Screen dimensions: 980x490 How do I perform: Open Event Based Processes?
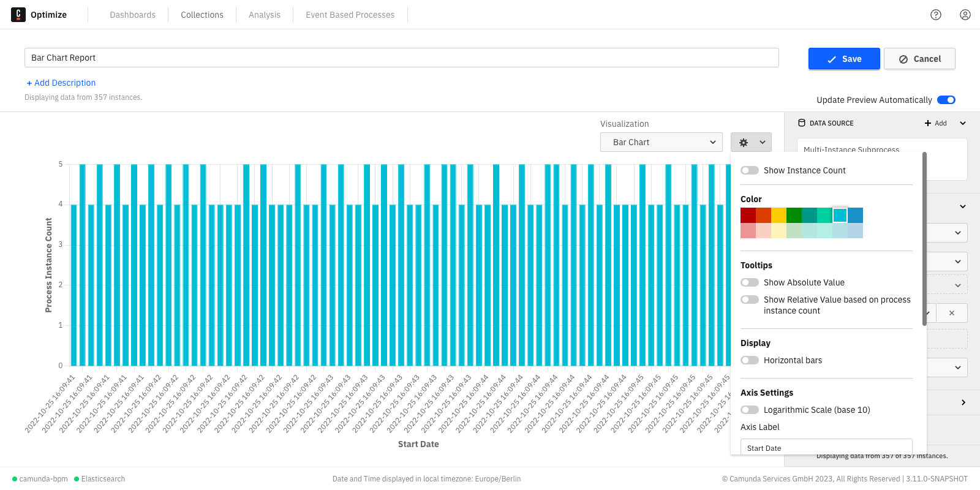tap(350, 15)
